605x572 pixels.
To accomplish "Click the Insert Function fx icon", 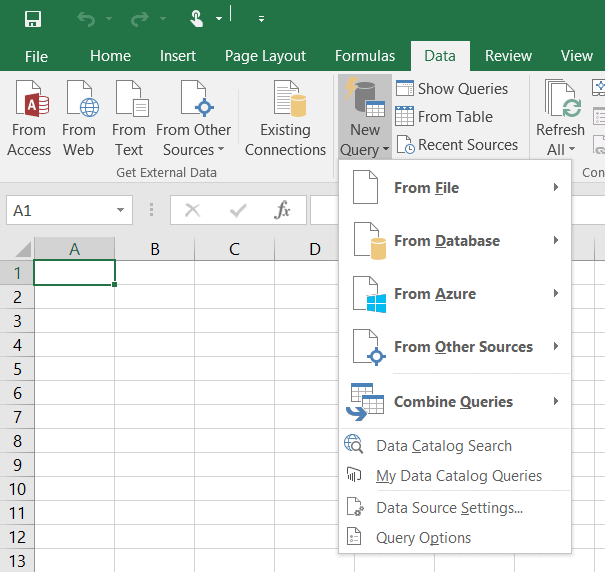I will point(283,210).
